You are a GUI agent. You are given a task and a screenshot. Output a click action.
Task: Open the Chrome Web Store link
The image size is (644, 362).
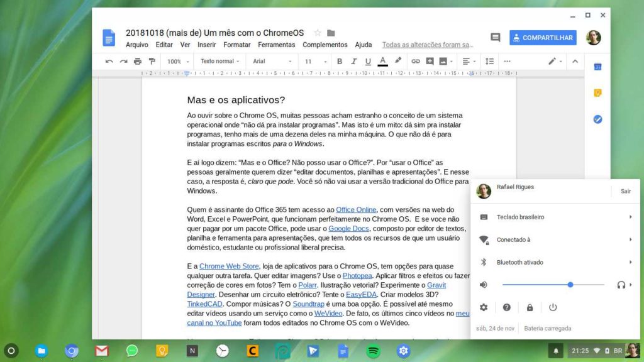pos(229,266)
